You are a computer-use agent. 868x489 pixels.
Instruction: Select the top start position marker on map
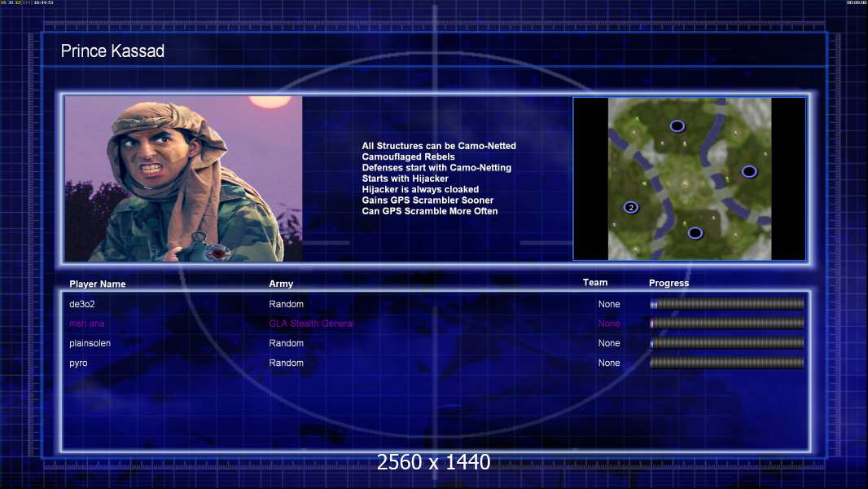pyautogui.click(x=677, y=126)
